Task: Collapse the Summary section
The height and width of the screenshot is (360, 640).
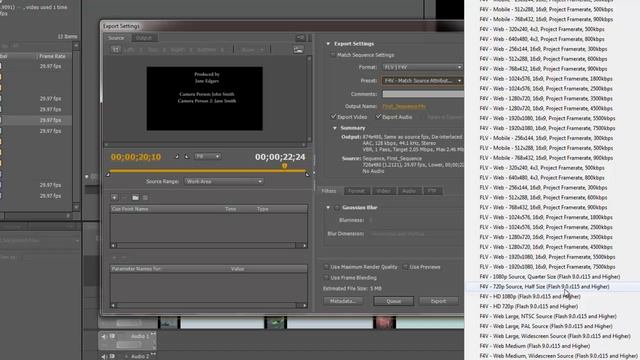Action: (x=335, y=128)
